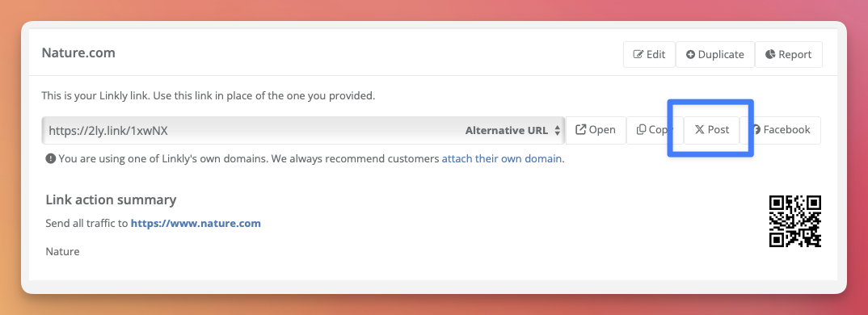Share the link on Facebook
This screenshot has width=868, height=315.
781,130
